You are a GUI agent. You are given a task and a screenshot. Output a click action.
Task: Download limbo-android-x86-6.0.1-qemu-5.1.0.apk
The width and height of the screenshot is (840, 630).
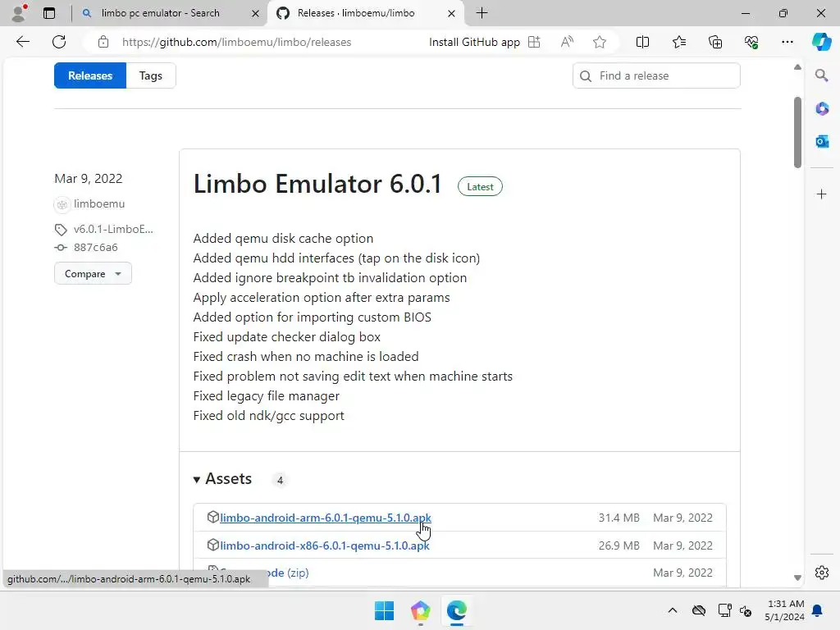325,546
